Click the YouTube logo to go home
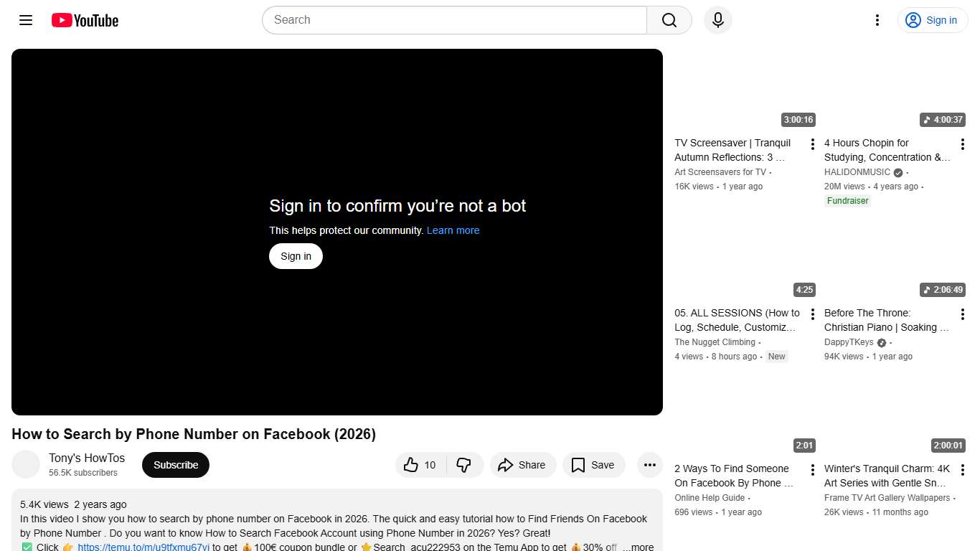Viewport: 980px width, 551px height. pos(84,20)
